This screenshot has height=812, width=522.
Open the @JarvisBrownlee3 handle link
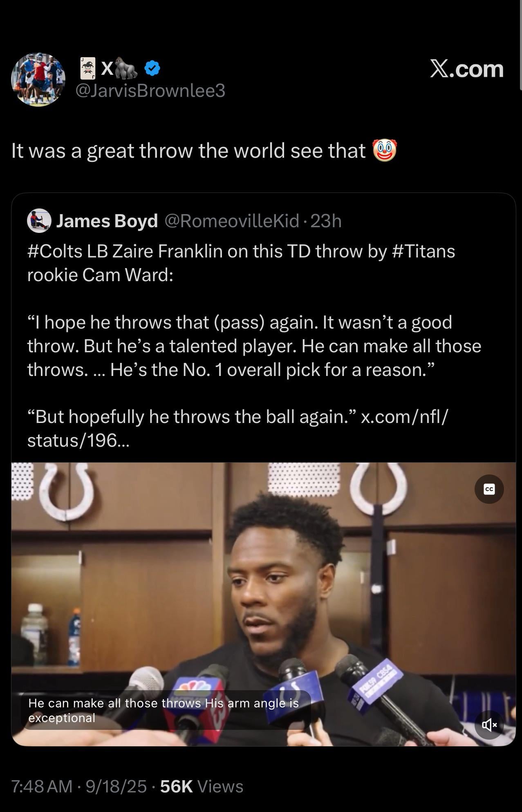click(x=150, y=91)
